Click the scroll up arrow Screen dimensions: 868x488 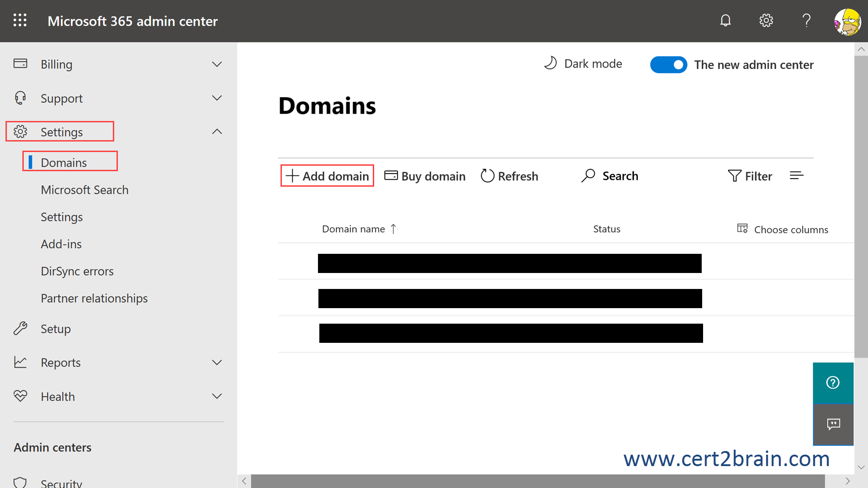[861, 49]
